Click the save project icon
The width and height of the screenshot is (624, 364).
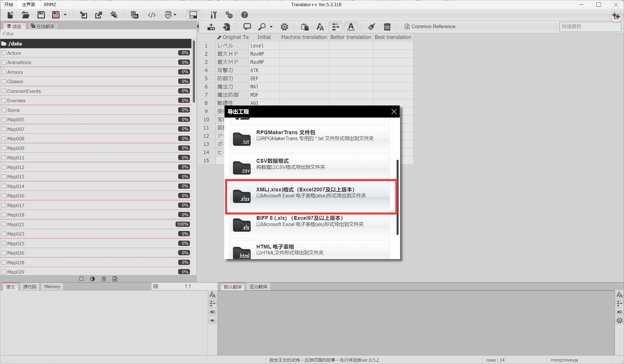click(41, 15)
